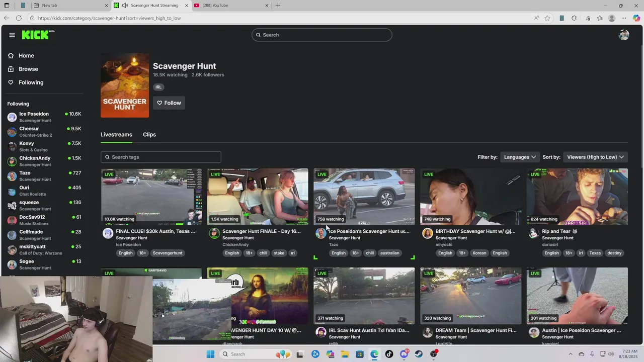This screenshot has width=644, height=362.
Task: Switch to the Clips tab
Action: point(149,134)
